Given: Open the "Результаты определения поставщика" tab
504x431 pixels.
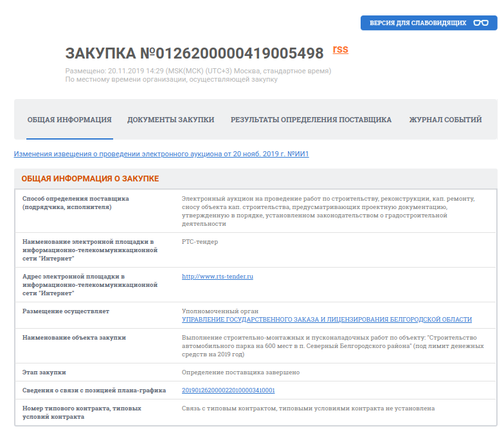Looking at the screenshot, I should coord(311,120).
